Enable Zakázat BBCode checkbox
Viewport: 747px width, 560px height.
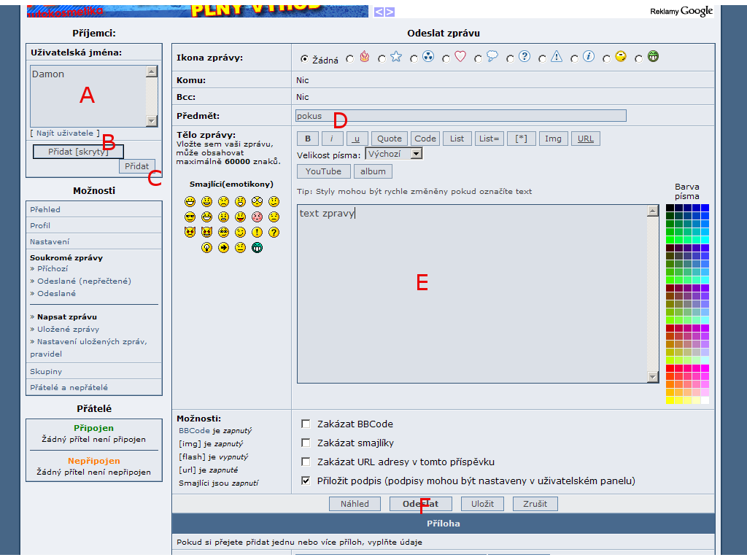click(x=306, y=424)
